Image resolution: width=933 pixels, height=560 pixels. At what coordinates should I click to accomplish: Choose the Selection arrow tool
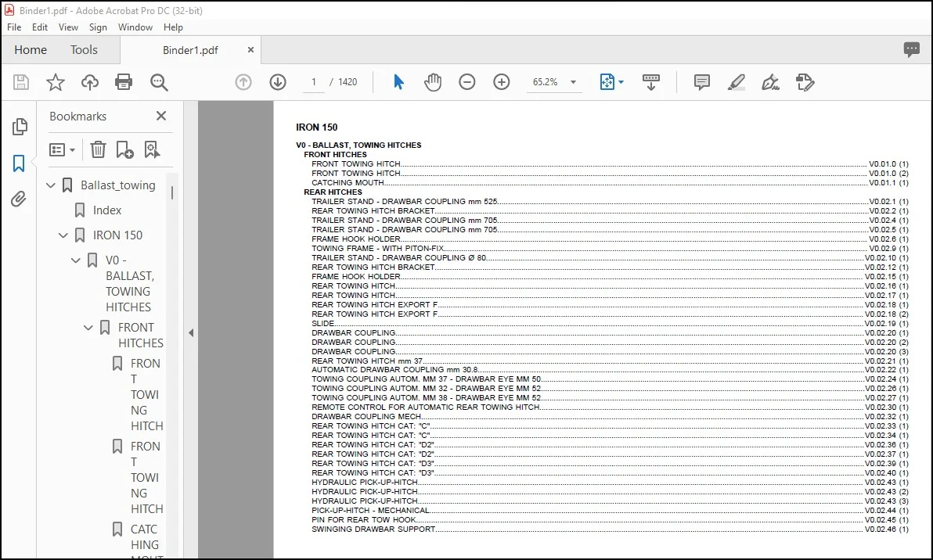pos(398,82)
